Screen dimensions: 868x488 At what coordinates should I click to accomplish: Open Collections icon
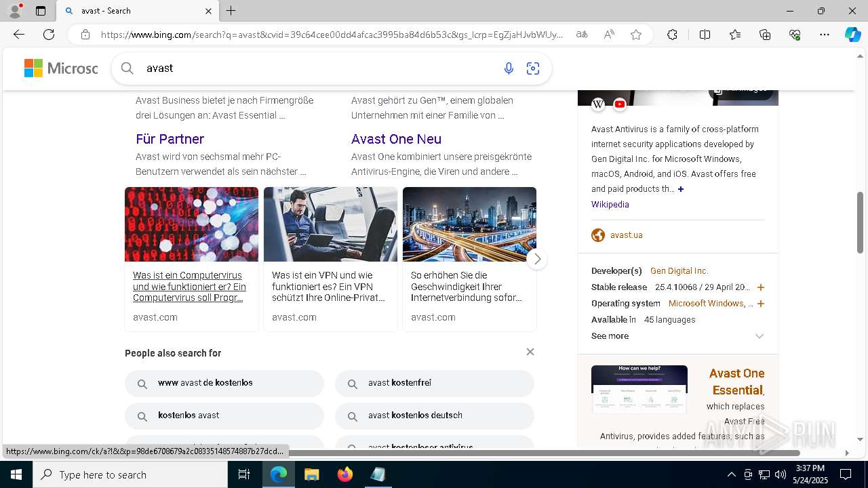[765, 35]
